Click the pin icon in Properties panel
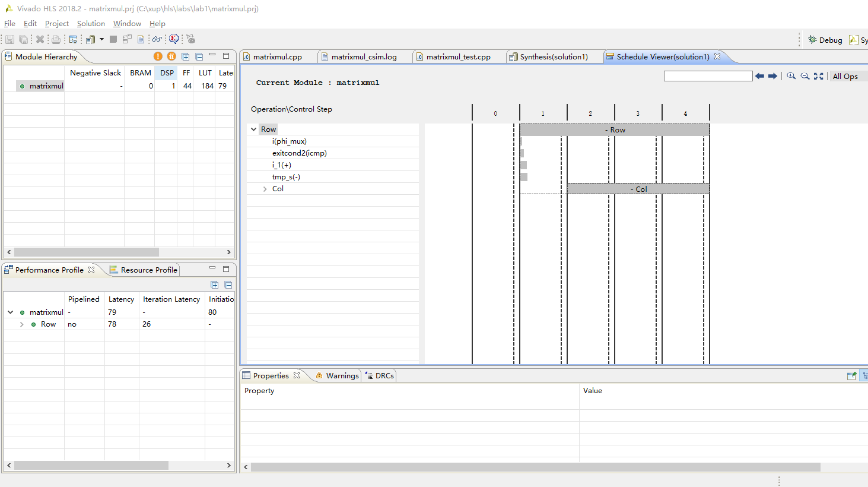Viewport: 868px width, 487px height. tap(851, 375)
